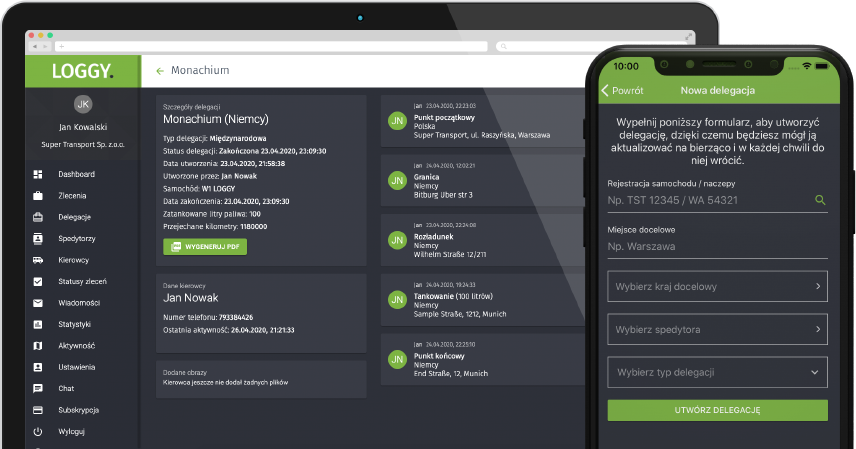Viewport: 856px width, 449px height.
Task: Click the back arrow beside Monachium
Action: coord(159,71)
